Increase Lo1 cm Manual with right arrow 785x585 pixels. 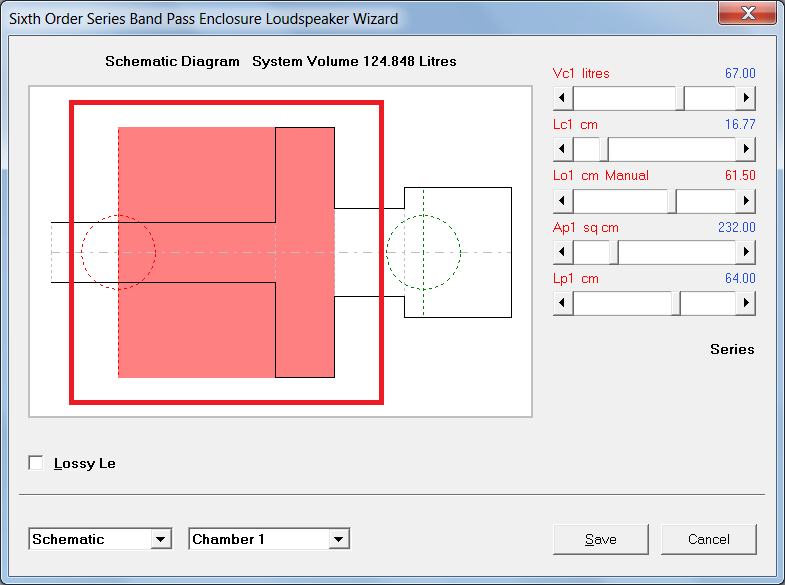click(x=745, y=201)
